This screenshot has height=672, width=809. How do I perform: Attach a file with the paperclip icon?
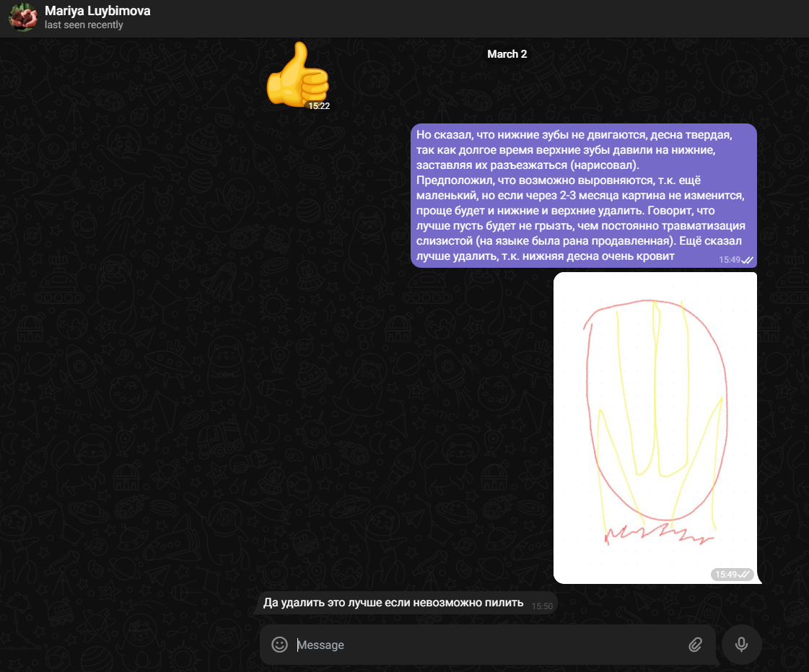point(695,645)
